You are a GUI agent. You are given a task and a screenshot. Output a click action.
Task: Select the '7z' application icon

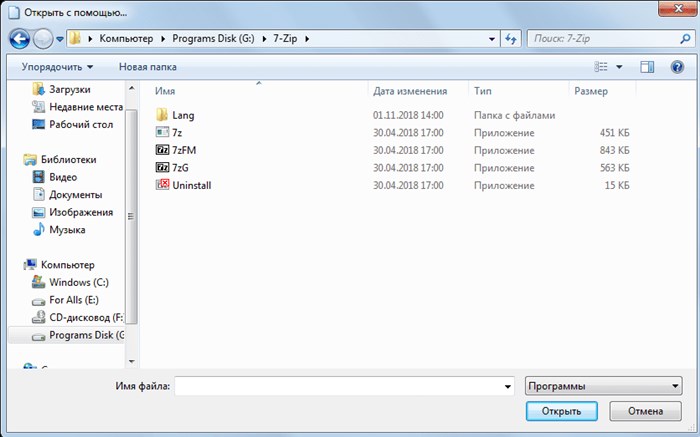(x=162, y=132)
